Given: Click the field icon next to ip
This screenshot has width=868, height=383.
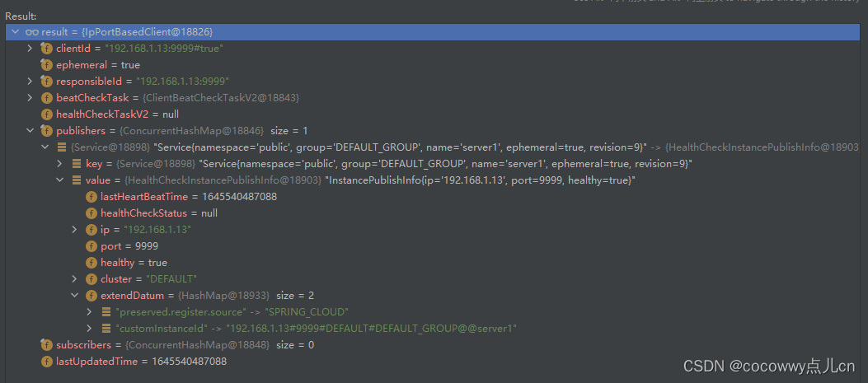Looking at the screenshot, I should [91, 229].
